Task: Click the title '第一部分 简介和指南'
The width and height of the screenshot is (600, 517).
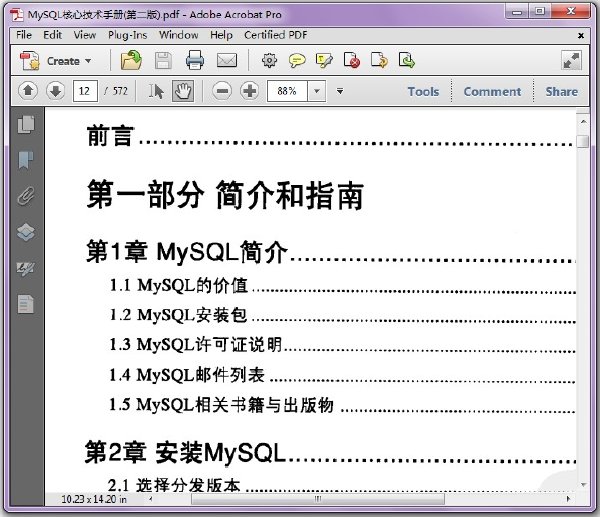Action: [225, 195]
